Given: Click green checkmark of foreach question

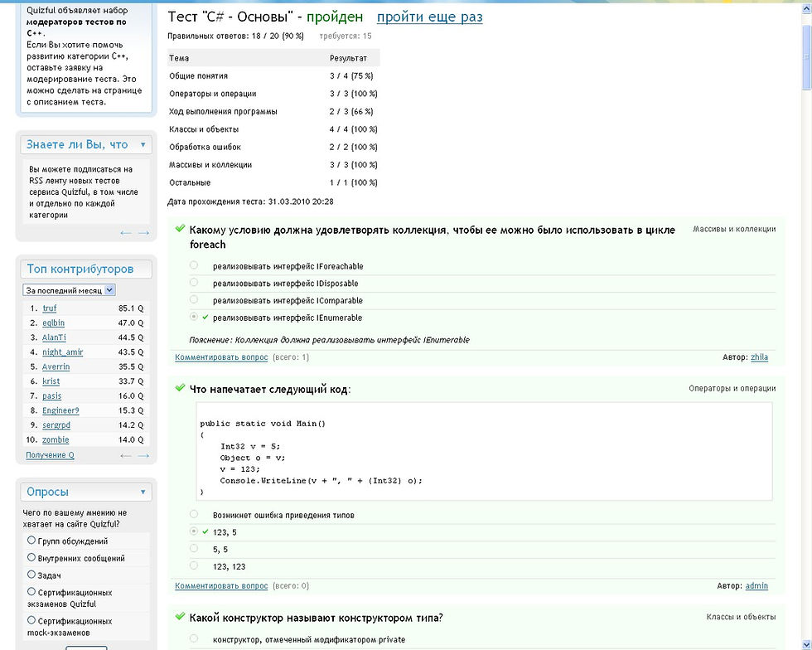Looking at the screenshot, I should coord(181,228).
